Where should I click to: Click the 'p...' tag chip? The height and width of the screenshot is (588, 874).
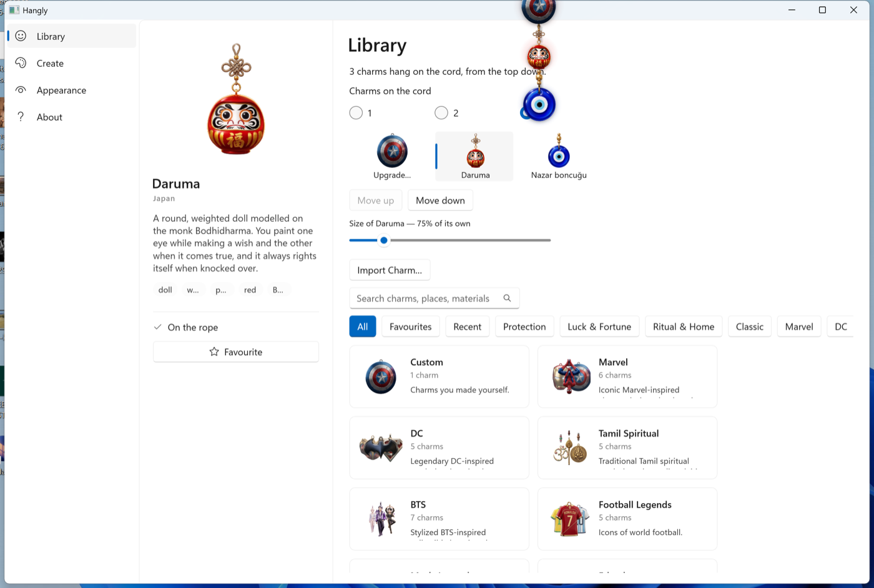[221, 290]
